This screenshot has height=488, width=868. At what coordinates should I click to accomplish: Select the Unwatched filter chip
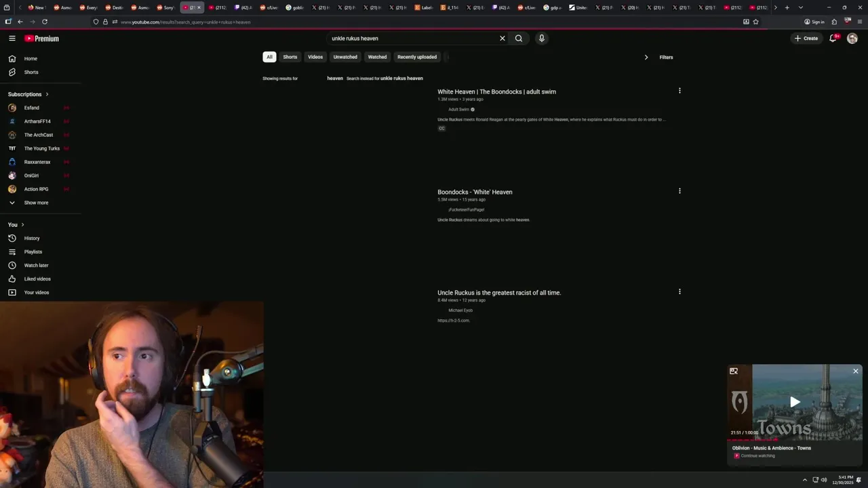point(345,57)
